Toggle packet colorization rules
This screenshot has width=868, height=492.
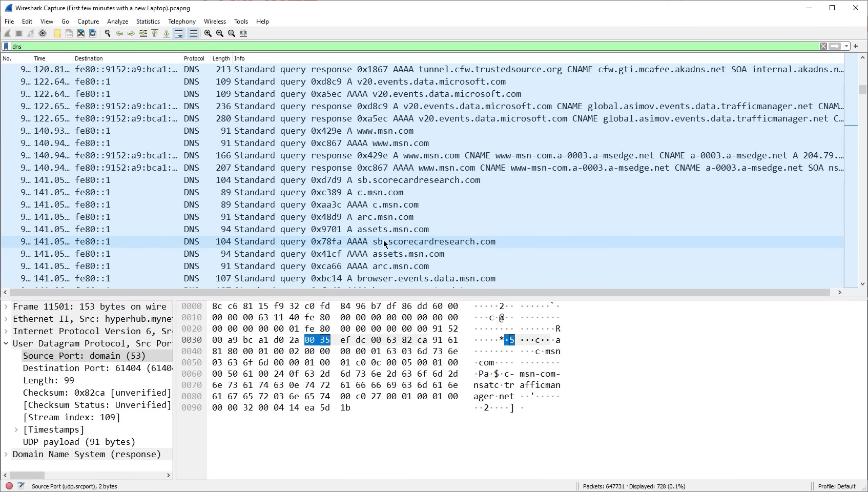[x=193, y=33]
